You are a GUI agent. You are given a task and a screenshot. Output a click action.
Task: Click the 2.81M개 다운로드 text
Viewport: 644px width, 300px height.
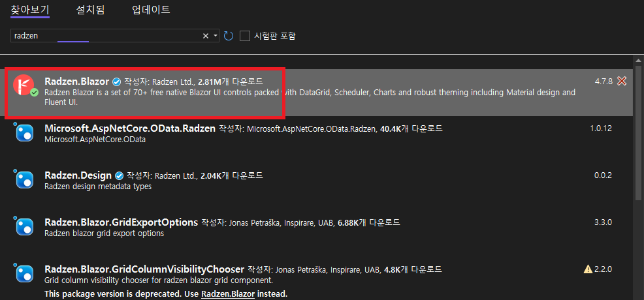tap(231, 82)
